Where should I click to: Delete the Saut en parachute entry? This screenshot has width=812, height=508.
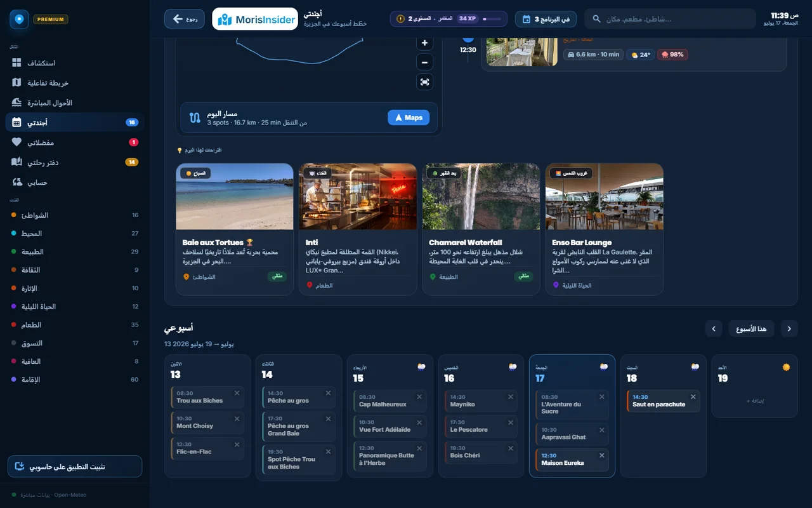(693, 397)
